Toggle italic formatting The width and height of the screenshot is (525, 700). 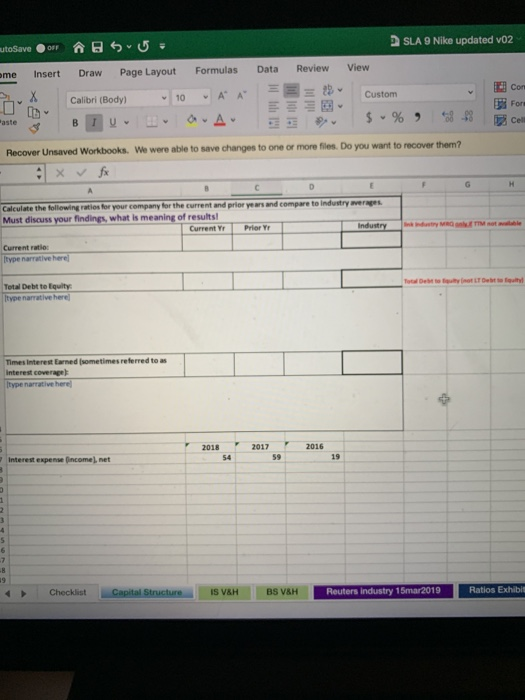point(94,122)
